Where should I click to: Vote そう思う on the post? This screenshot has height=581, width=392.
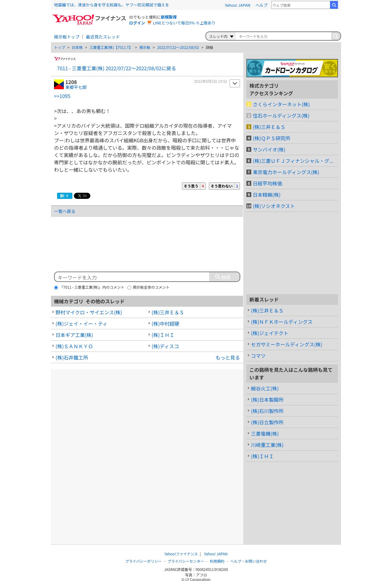[194, 186]
